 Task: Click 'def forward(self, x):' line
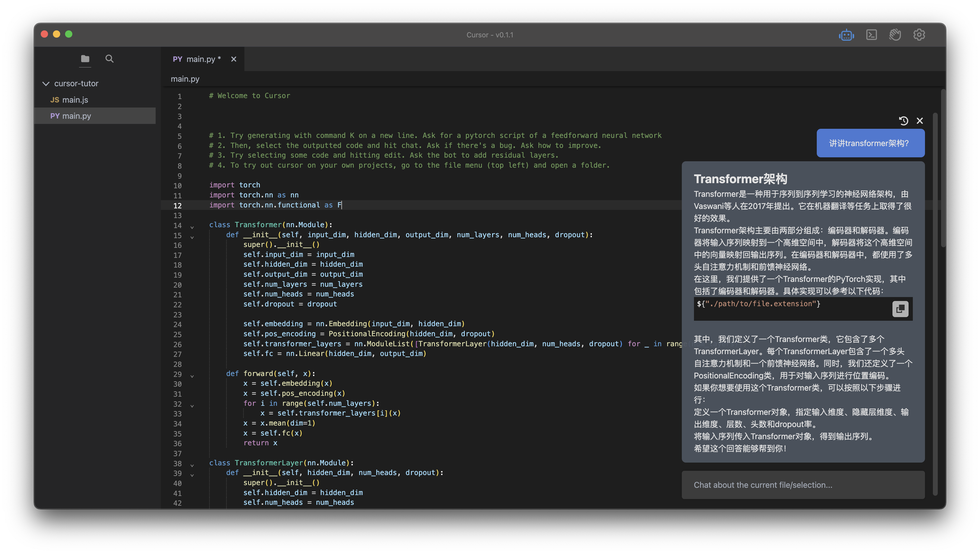(271, 374)
